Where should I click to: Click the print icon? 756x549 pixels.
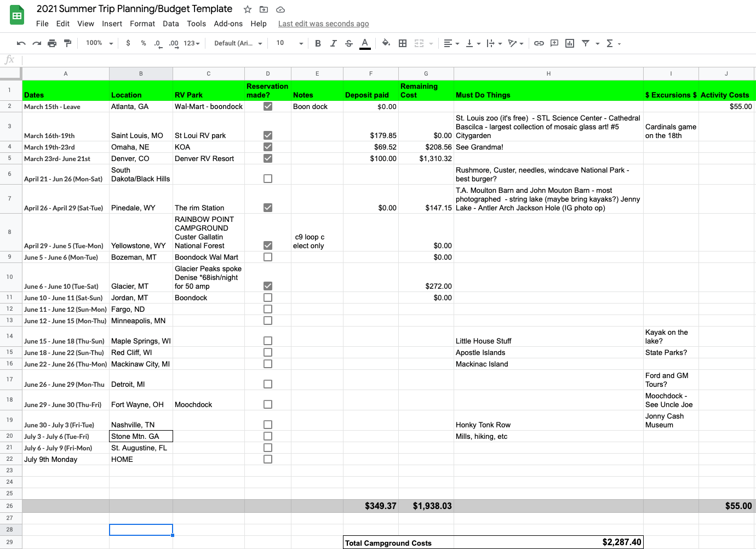pos(52,43)
